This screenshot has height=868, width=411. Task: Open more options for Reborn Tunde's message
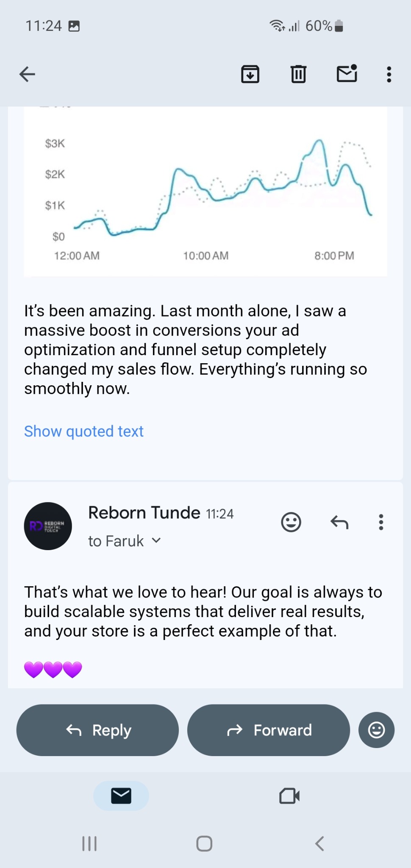tap(381, 522)
